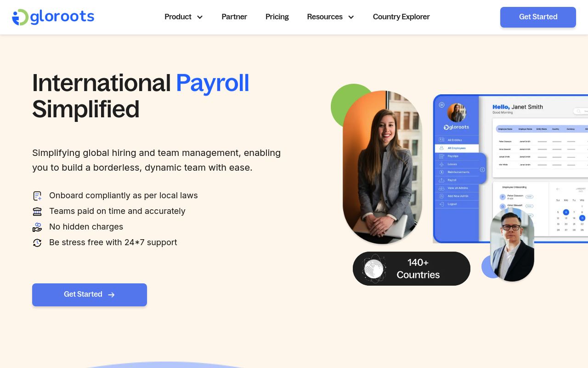Image resolution: width=588 pixels, height=368 pixels.
Task: Open the Country Explorer link
Action: pos(401,17)
